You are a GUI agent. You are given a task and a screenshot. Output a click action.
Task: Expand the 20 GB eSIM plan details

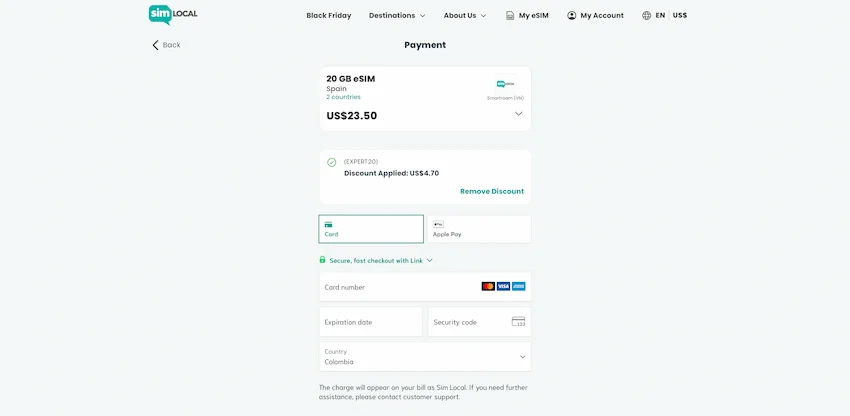point(518,114)
